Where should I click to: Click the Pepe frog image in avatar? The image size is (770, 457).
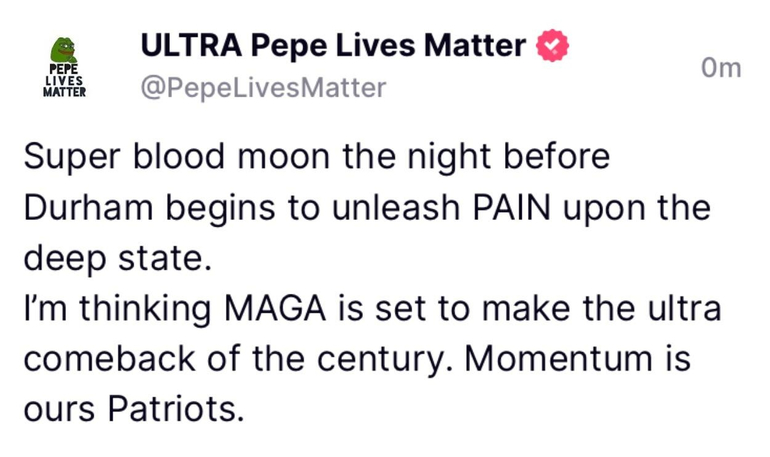click(x=65, y=50)
